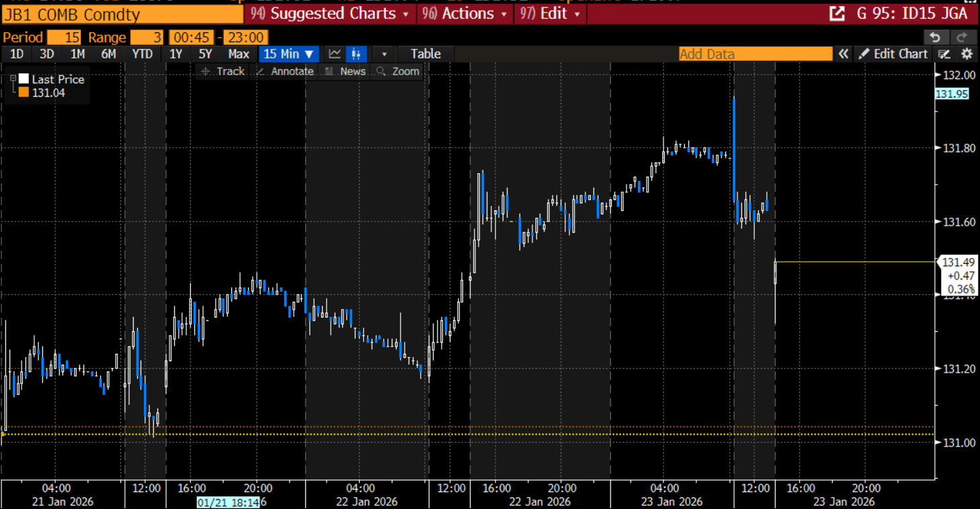
Task: Click the 131.20 axis price label
Action: click(958, 369)
